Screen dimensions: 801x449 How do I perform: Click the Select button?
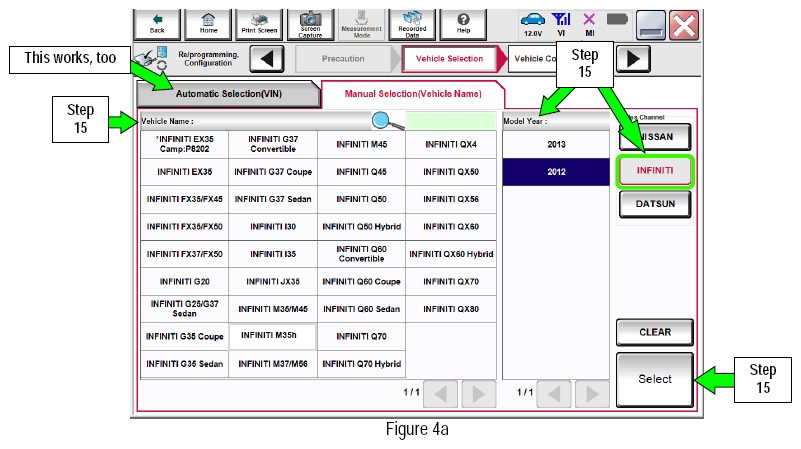pyautogui.click(x=655, y=380)
